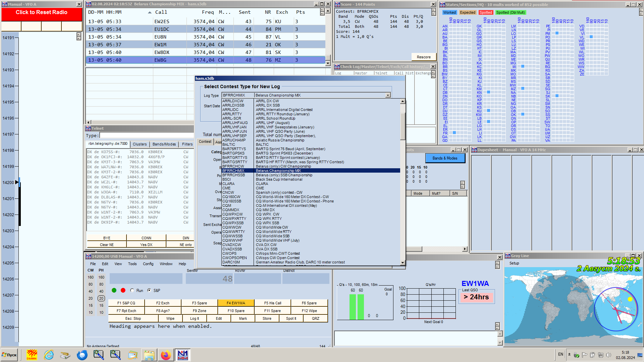The height and width of the screenshot is (362, 644).
Task: Click the Rescore button
Action: [423, 57]
